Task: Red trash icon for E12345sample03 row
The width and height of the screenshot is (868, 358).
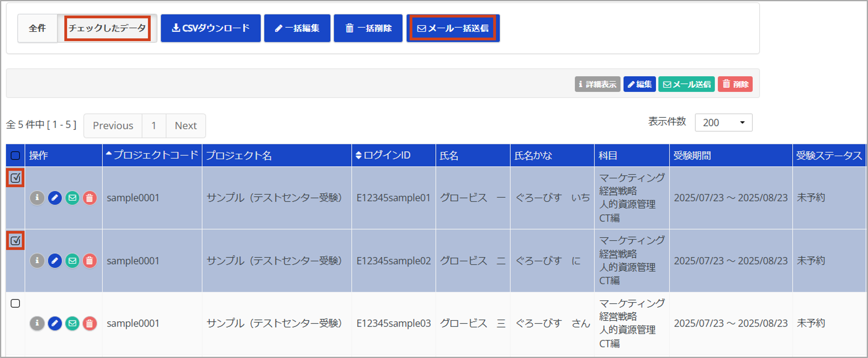Action: pos(90,323)
